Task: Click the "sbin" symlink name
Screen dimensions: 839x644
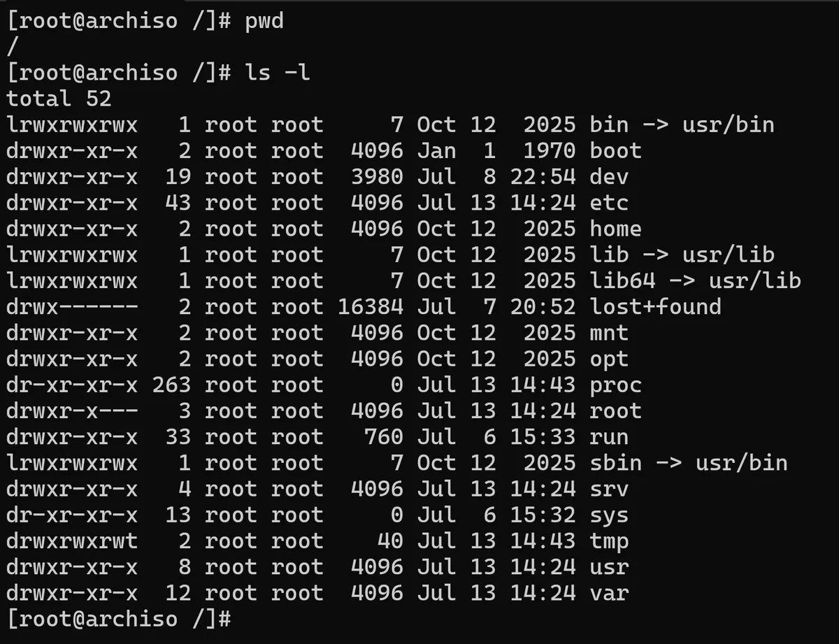Action: [x=615, y=463]
